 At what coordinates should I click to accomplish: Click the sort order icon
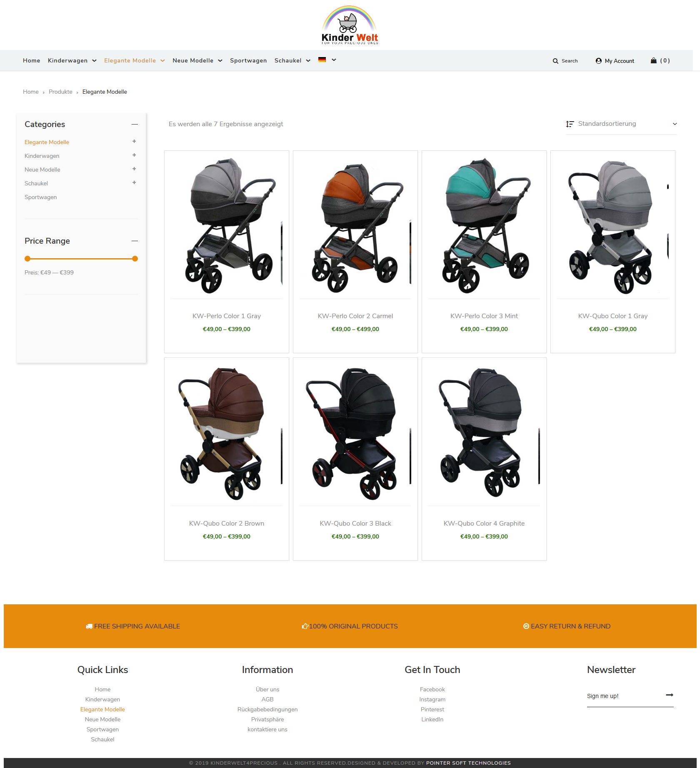click(x=570, y=124)
